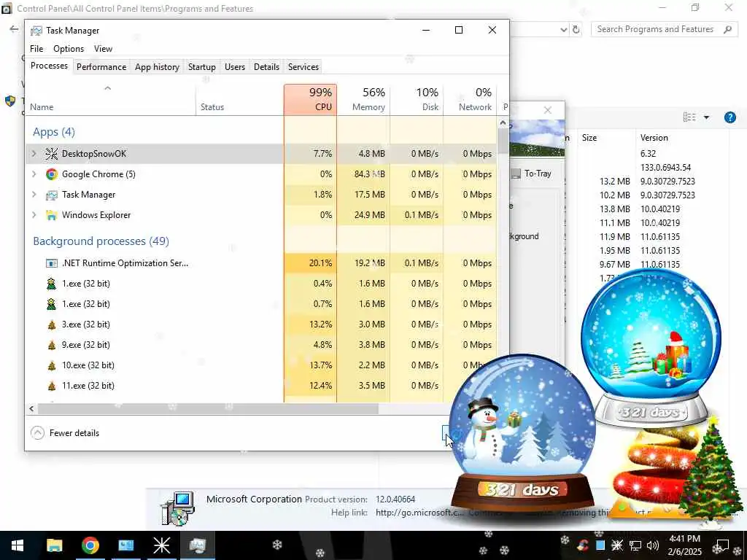The image size is (747, 560).
Task: Click the scroll up arrow in process list
Action: (503, 122)
